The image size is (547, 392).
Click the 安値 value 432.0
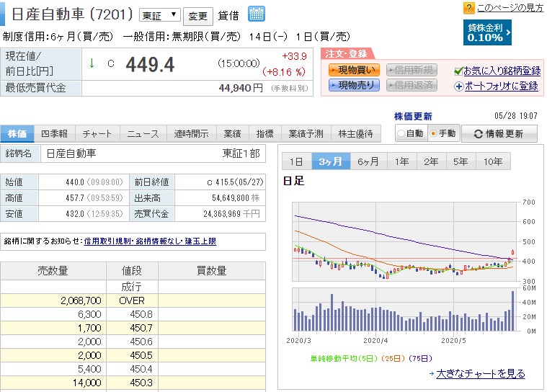(x=75, y=214)
